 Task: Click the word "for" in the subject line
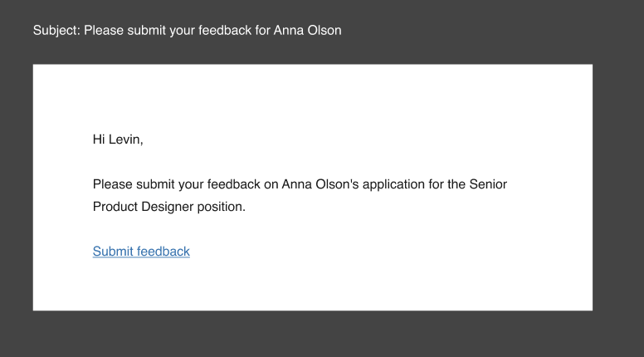[262, 31]
